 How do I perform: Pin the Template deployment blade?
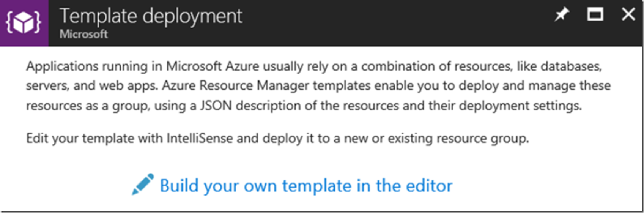click(x=562, y=15)
